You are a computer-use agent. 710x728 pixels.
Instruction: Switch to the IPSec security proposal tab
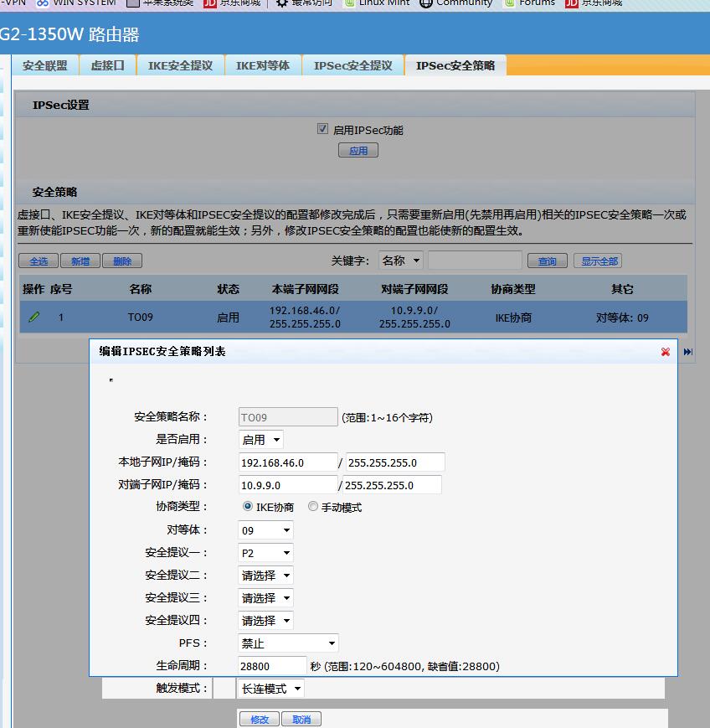[353, 65]
